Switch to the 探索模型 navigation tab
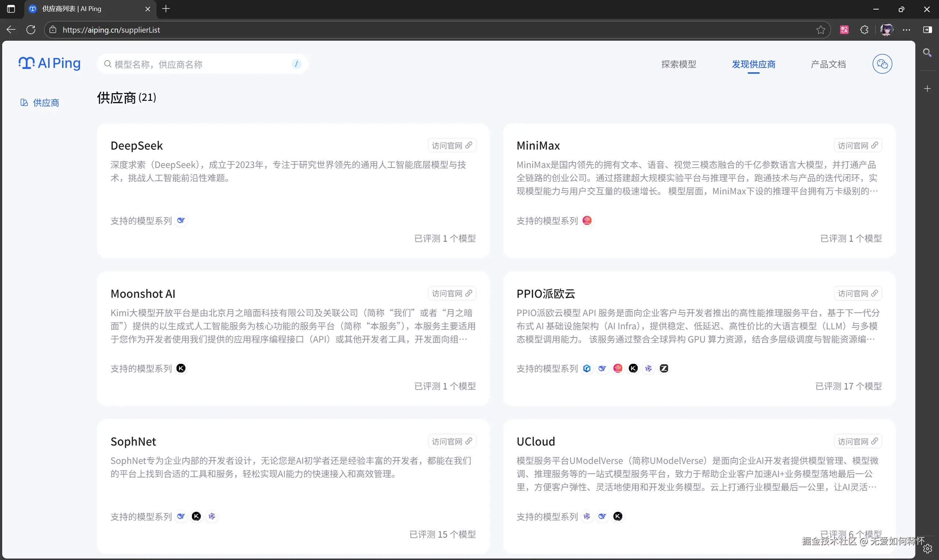Screen dimensions: 939x560 coord(678,64)
